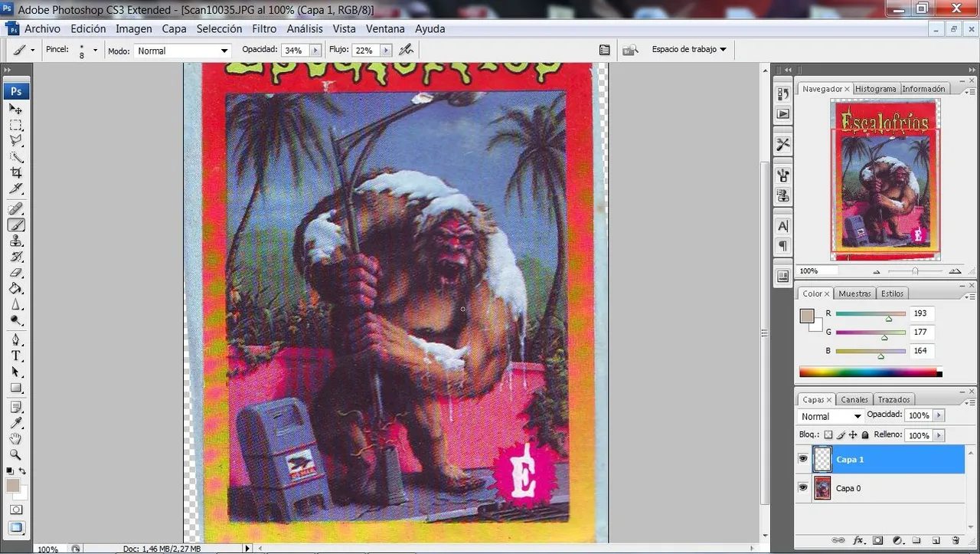Viewport: 980px width, 554px height.
Task: Select the Hand tool
Action: click(x=16, y=438)
